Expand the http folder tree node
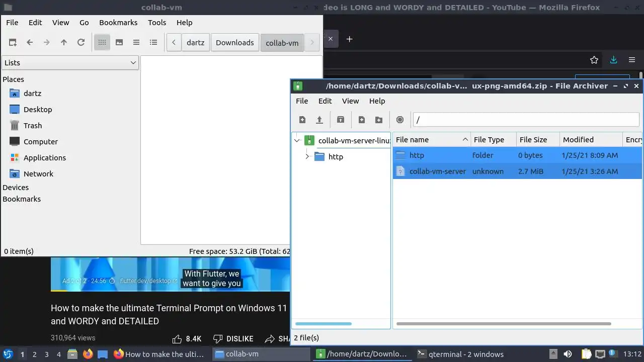The image size is (644, 362). point(307,157)
